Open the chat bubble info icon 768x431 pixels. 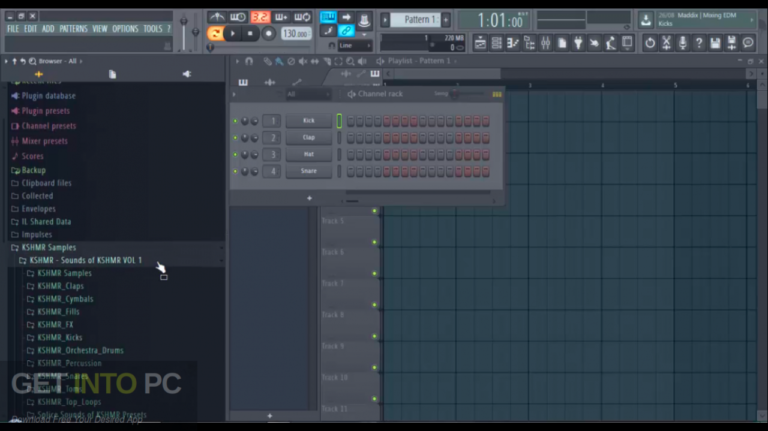[748, 43]
